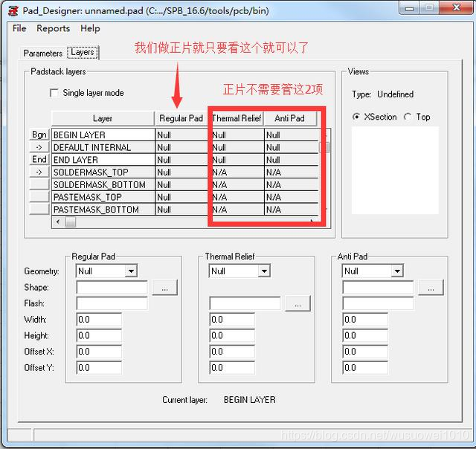Viewport: 476px width, 449px height.
Task: Expand Regular Pad Geometry dropdown
Action: point(131,271)
